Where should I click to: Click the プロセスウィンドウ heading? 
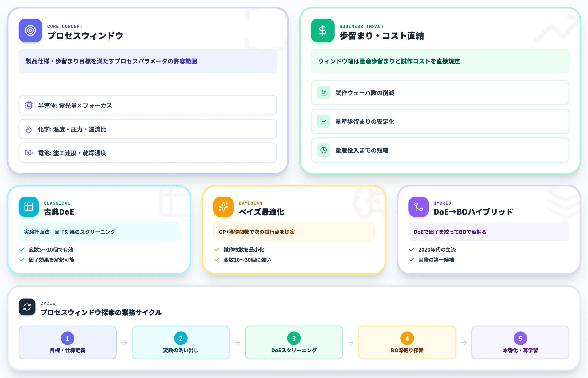coord(85,36)
